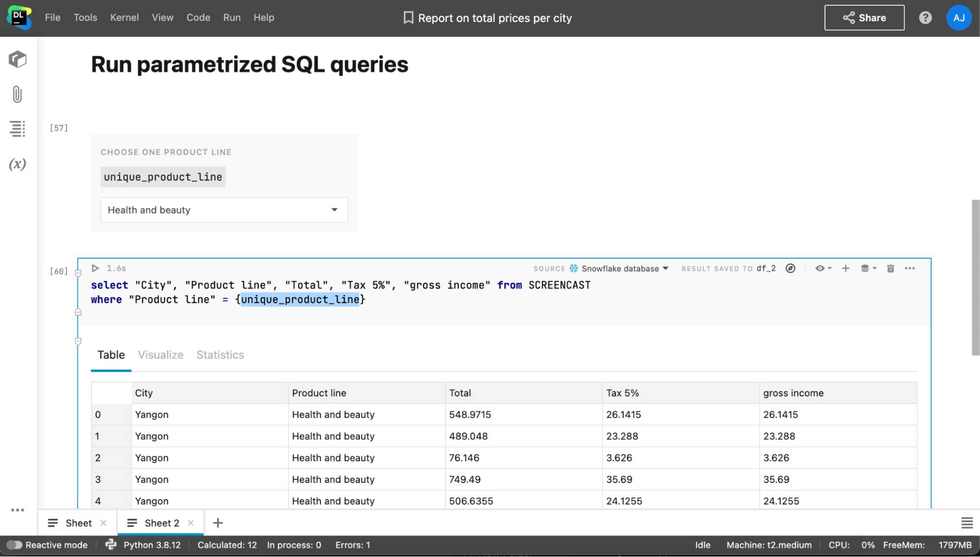The width and height of the screenshot is (980, 557).
Task: Delete the SQL cell with trash icon
Action: tap(890, 268)
